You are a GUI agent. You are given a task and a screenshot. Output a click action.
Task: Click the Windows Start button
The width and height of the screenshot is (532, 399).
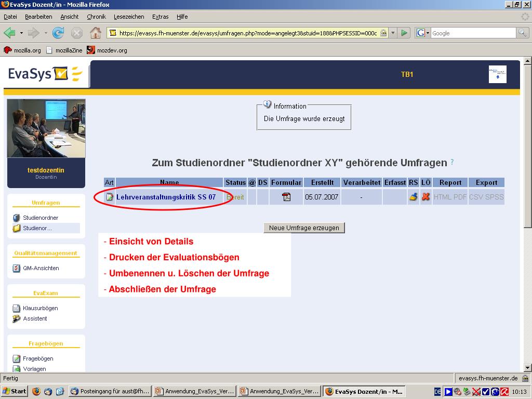14,391
